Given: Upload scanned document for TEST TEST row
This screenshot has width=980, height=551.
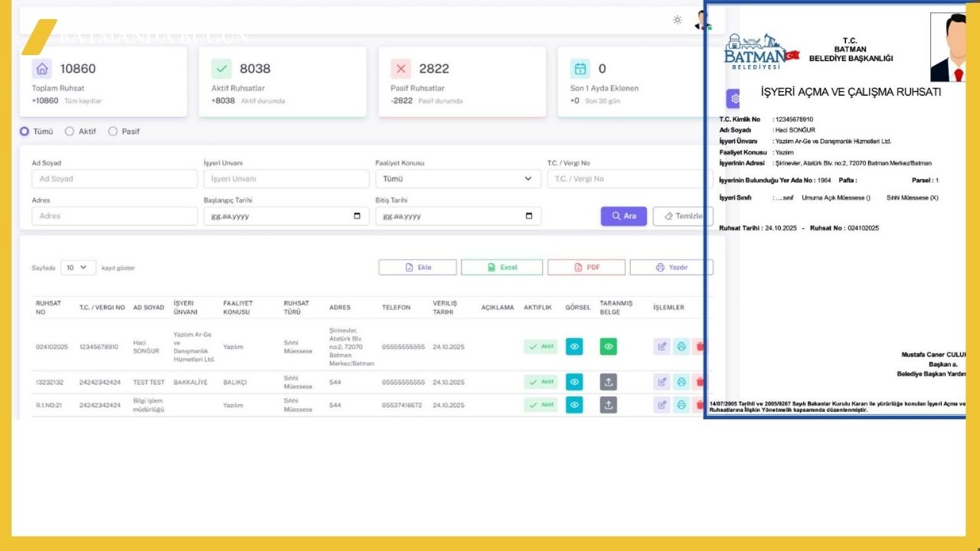Looking at the screenshot, I should click(x=608, y=382).
